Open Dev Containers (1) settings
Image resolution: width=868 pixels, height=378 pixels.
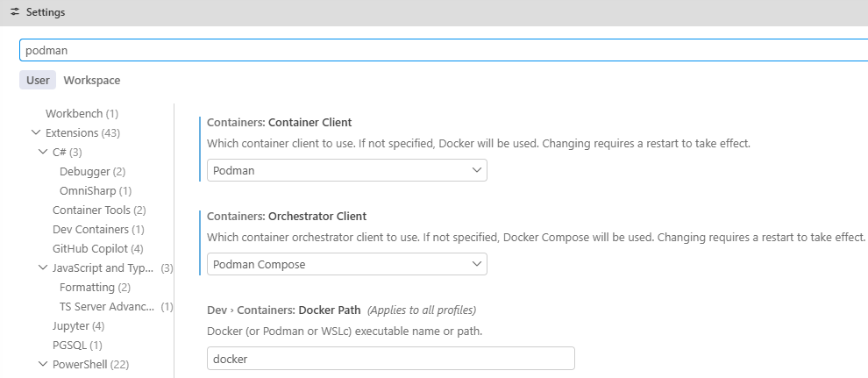click(98, 229)
